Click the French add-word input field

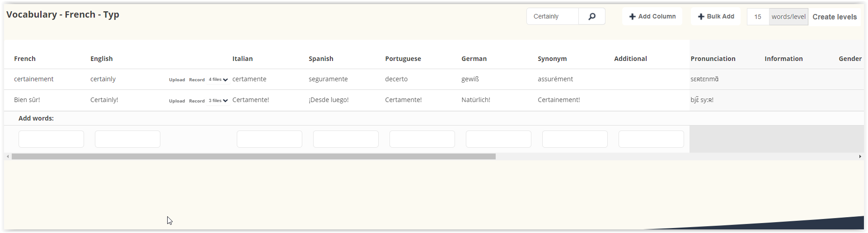click(x=51, y=139)
